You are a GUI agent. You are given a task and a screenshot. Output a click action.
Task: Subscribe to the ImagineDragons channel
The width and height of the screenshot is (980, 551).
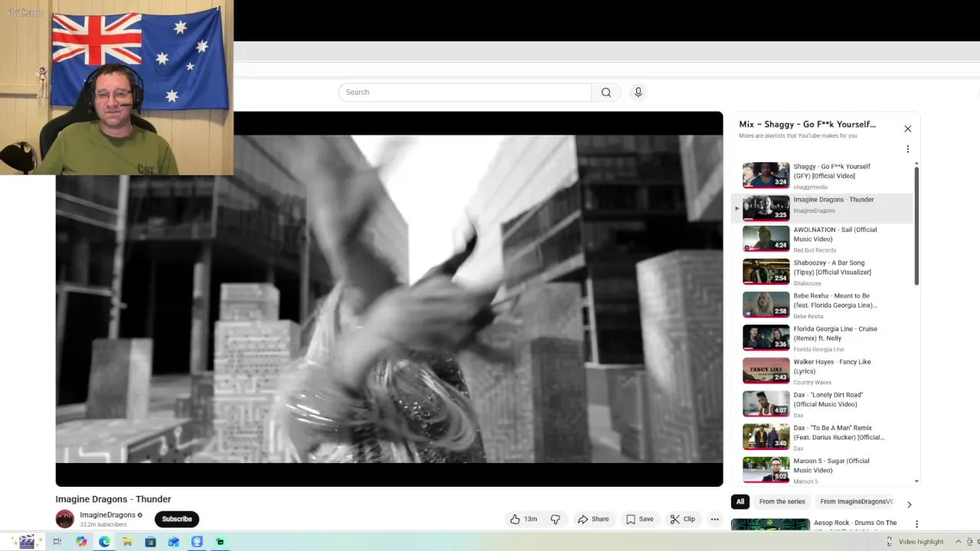pos(177,519)
